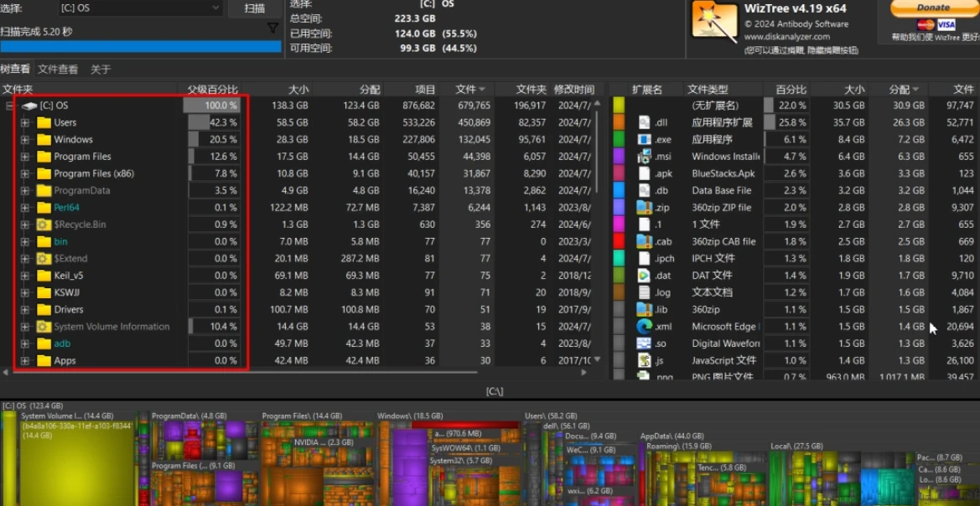Image resolution: width=980 pixels, height=506 pixels.
Task: Click the $Recycle.Bin folder icon
Action: click(x=44, y=225)
